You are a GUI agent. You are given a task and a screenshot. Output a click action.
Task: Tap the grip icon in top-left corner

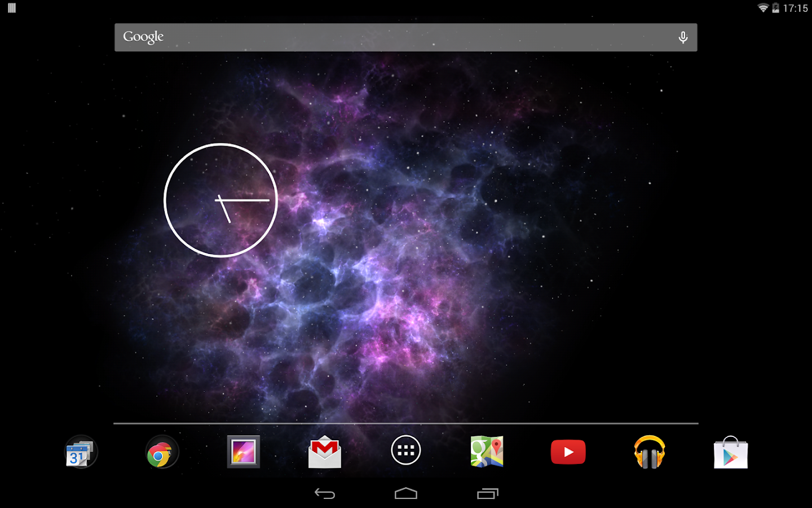[x=11, y=8]
